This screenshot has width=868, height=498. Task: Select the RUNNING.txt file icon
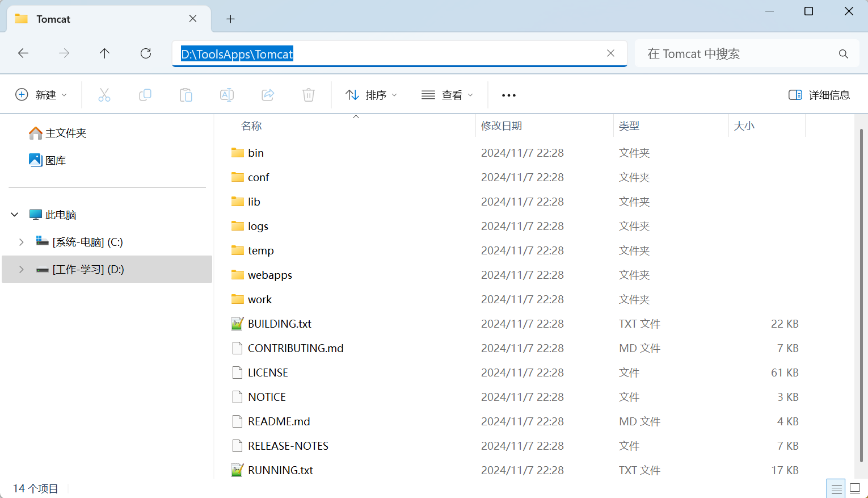click(x=238, y=470)
